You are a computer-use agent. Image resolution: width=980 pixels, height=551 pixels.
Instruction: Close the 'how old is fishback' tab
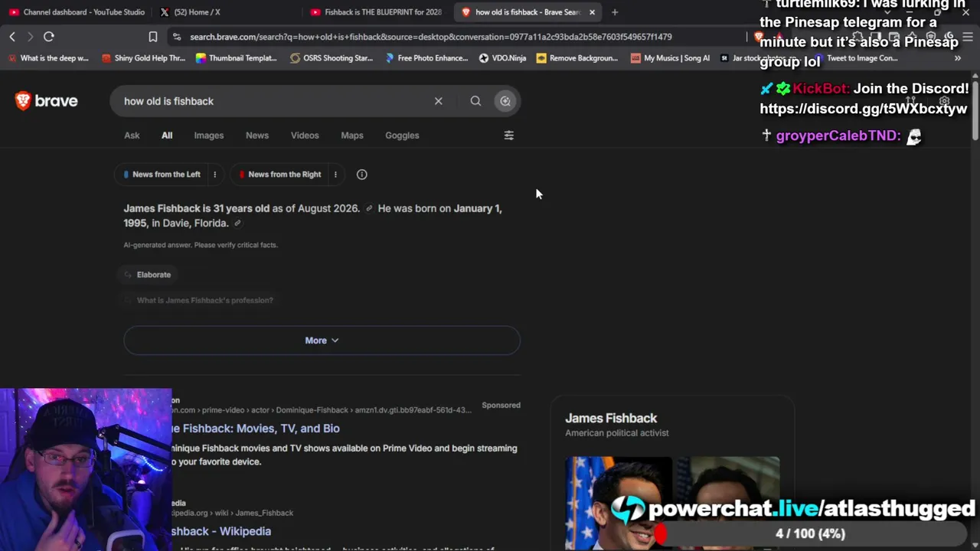[592, 12]
